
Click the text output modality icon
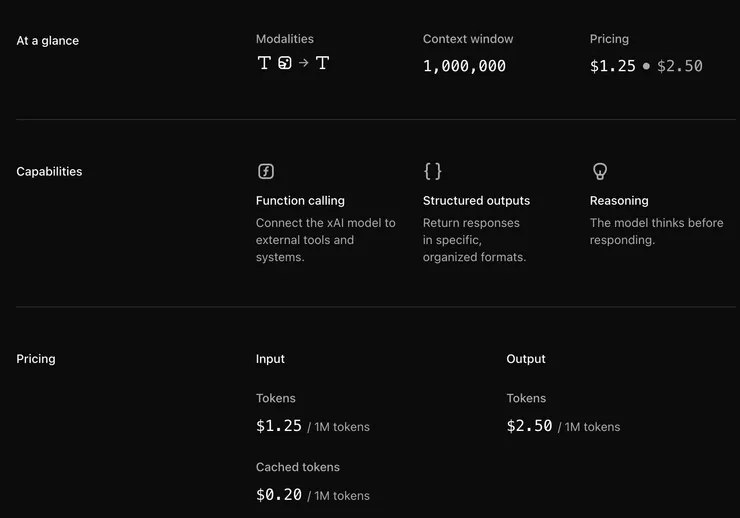(322, 63)
